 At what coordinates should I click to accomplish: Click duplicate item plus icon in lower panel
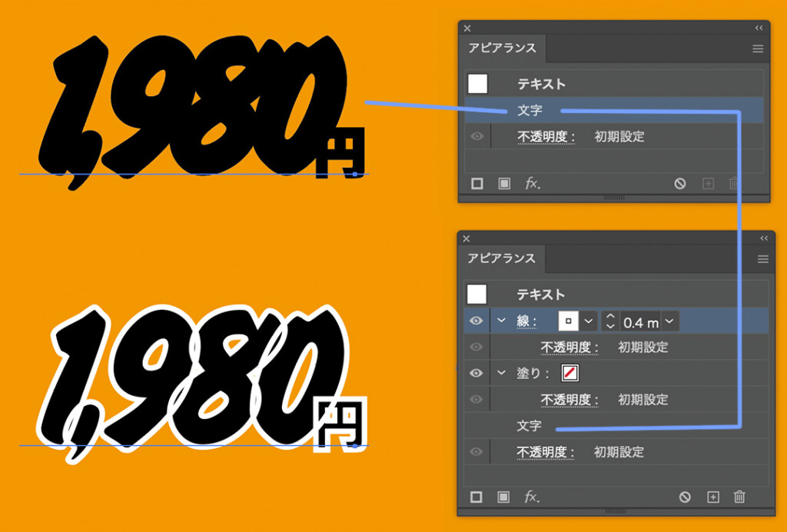712,497
